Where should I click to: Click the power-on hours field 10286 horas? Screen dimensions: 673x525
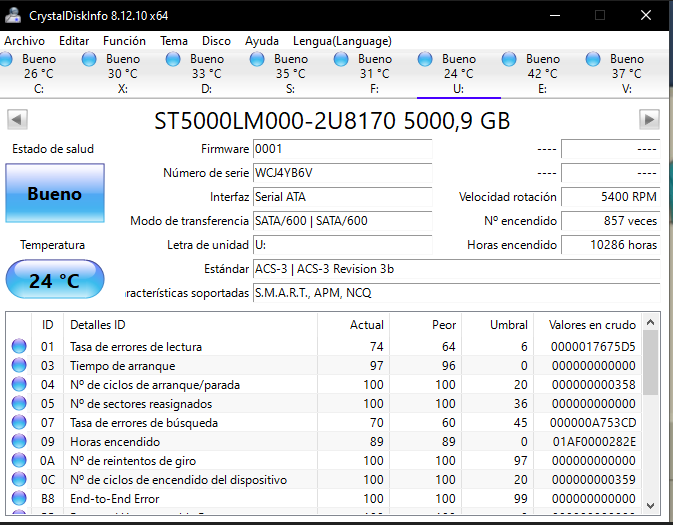point(611,245)
